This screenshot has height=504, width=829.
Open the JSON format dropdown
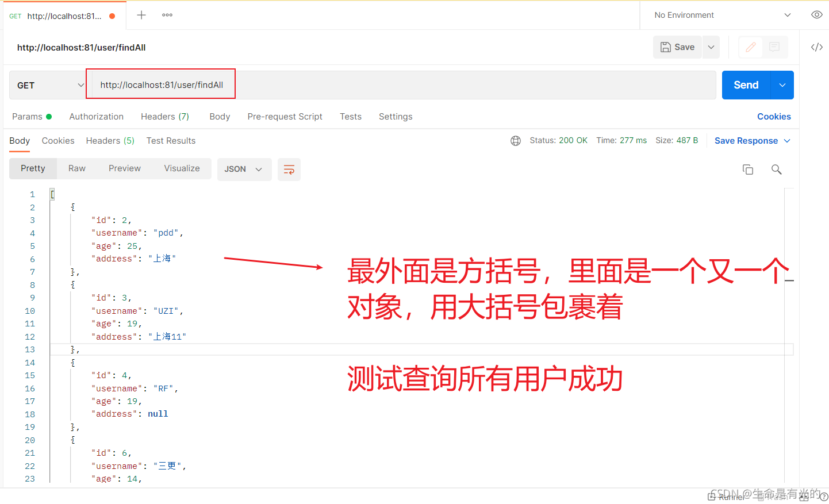pyautogui.click(x=244, y=170)
